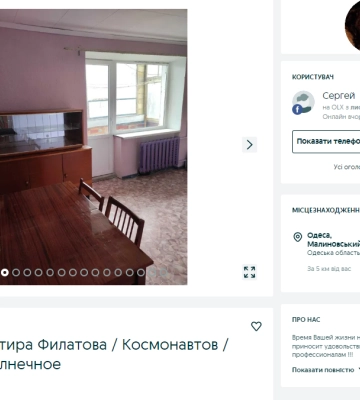Select seventh photo indicator dot
360x400 pixels.
point(73,273)
